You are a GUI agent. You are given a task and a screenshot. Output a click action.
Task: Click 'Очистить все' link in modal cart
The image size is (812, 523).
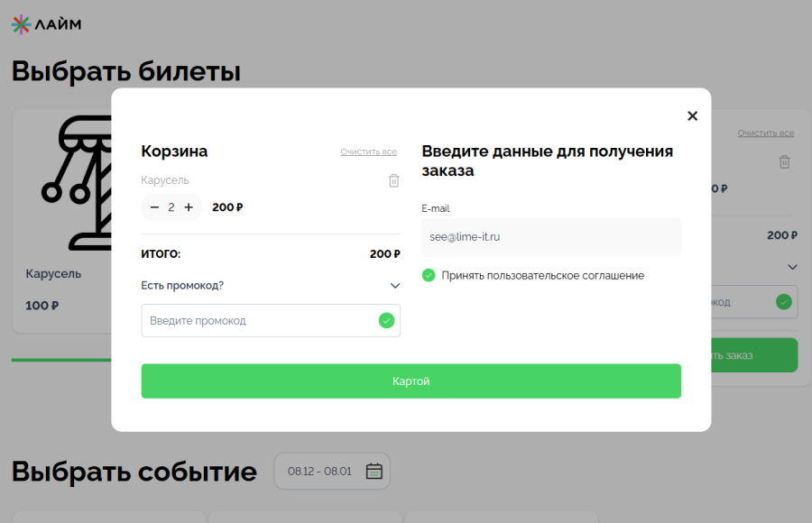pos(368,151)
